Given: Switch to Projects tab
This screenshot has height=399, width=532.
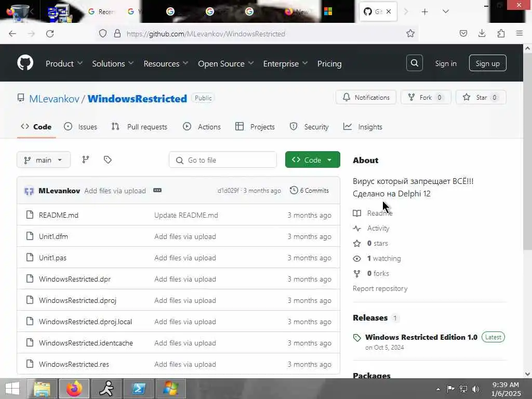Looking at the screenshot, I should coord(255,127).
